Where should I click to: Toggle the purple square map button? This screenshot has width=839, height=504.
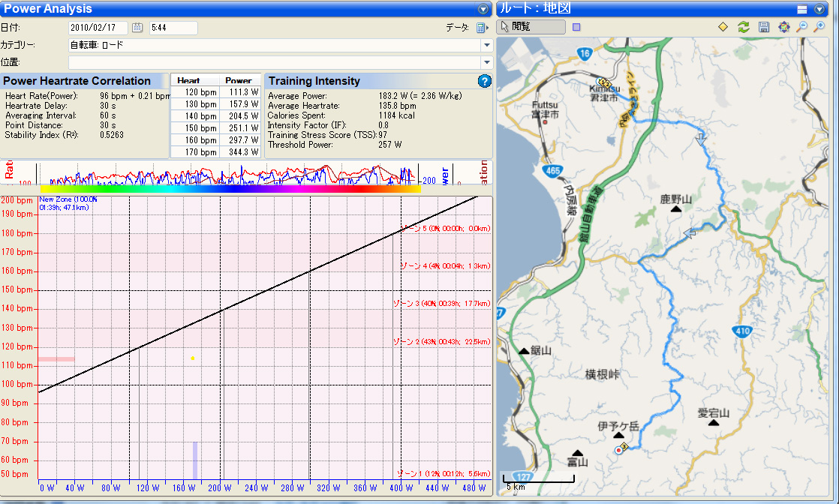(x=576, y=27)
